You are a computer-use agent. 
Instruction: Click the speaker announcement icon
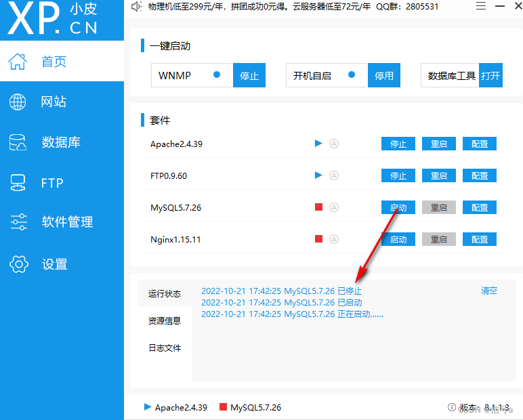coord(136,7)
